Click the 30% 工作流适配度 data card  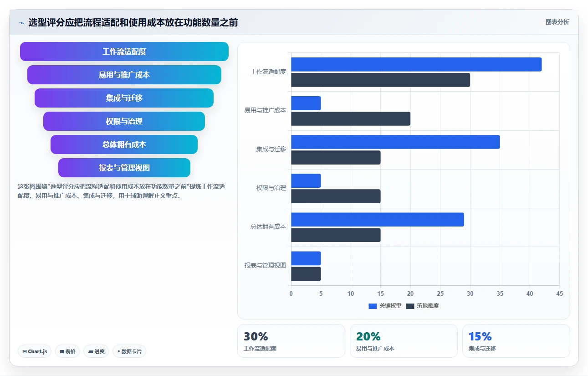click(x=291, y=341)
